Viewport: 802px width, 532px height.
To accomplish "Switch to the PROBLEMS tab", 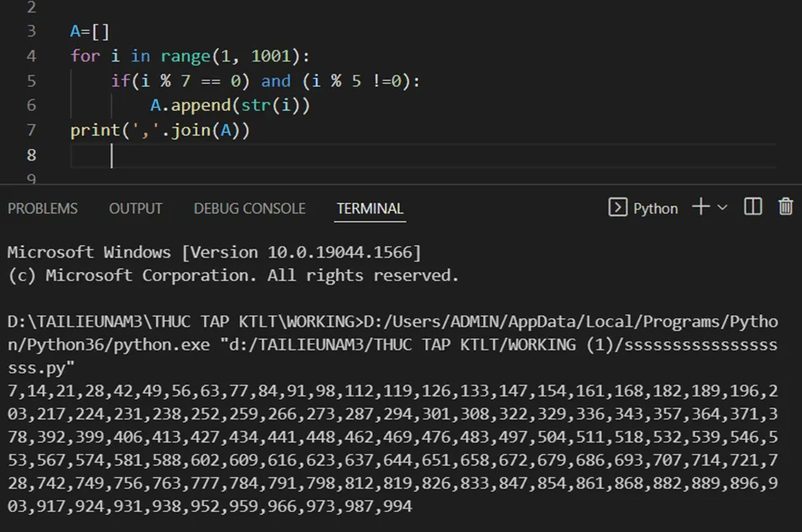I will pos(43,209).
